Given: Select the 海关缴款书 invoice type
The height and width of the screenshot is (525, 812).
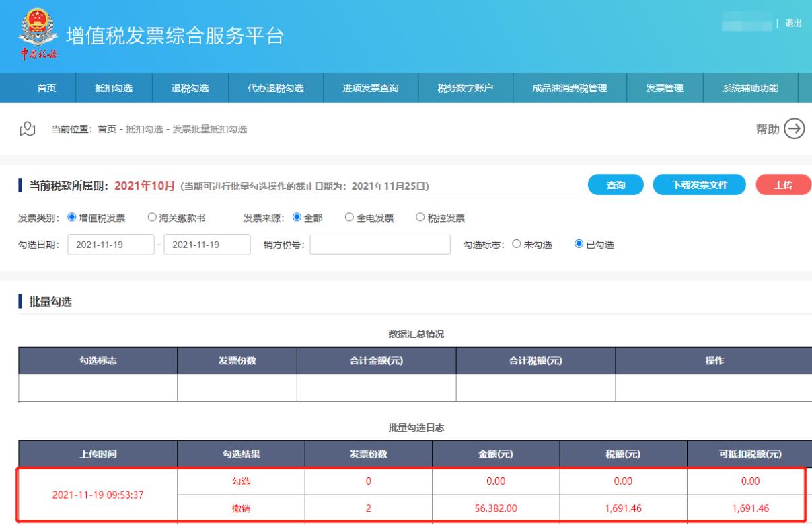Looking at the screenshot, I should (151, 218).
